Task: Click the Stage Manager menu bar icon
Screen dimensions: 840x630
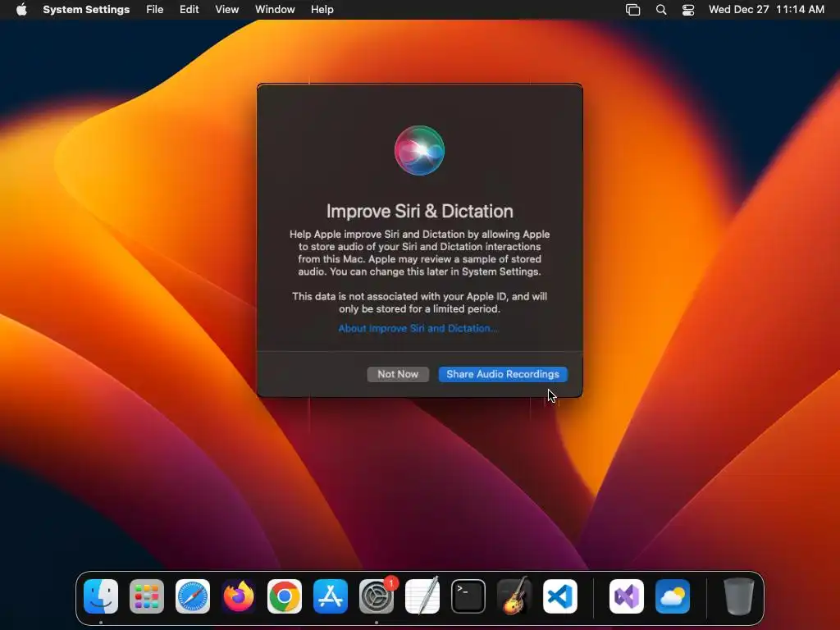Action: 632,10
